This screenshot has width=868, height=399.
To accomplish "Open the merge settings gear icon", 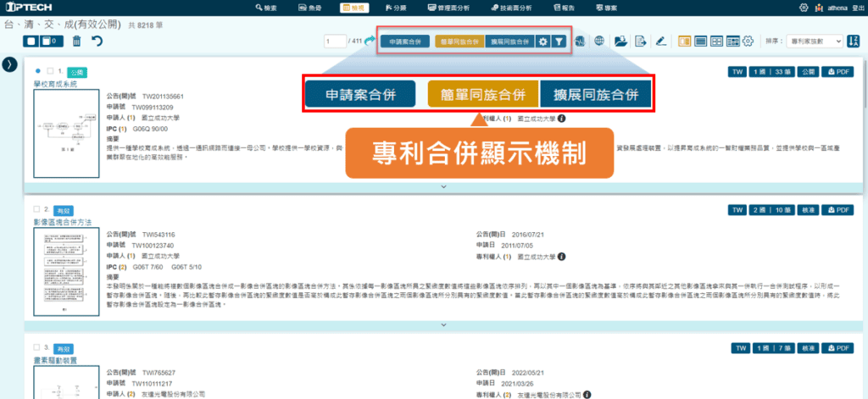I will coord(543,41).
